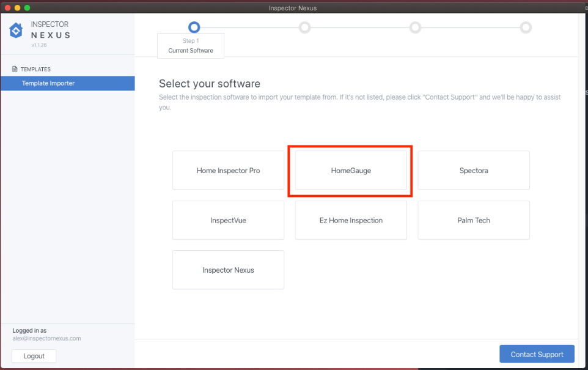This screenshot has width=588, height=370.
Task: Click the Inspector Nexus house logo icon
Action: click(16, 31)
